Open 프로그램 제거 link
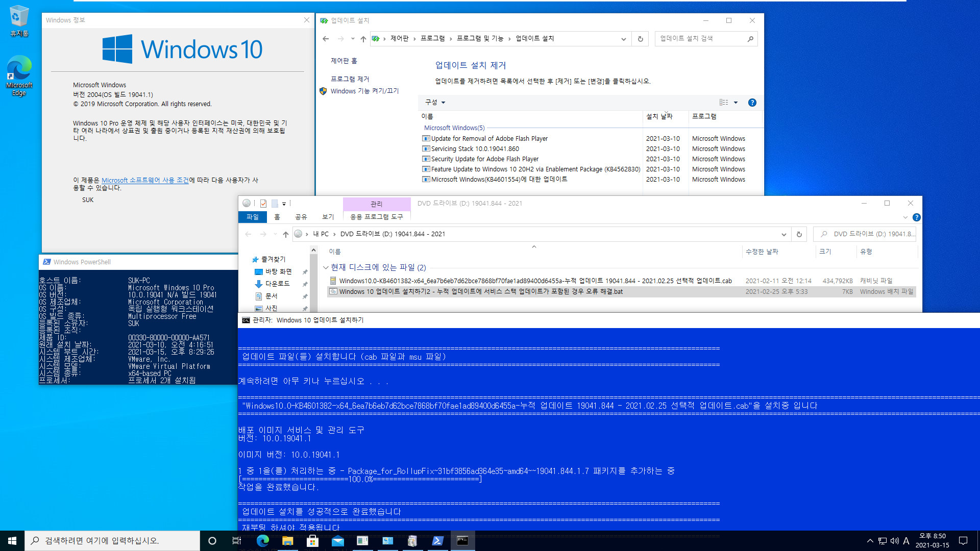 coord(350,79)
